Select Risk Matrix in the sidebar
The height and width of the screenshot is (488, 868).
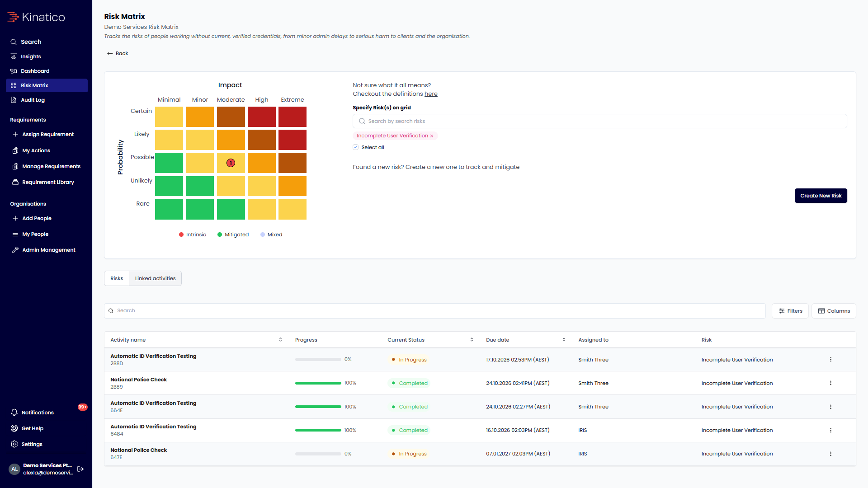(47, 85)
